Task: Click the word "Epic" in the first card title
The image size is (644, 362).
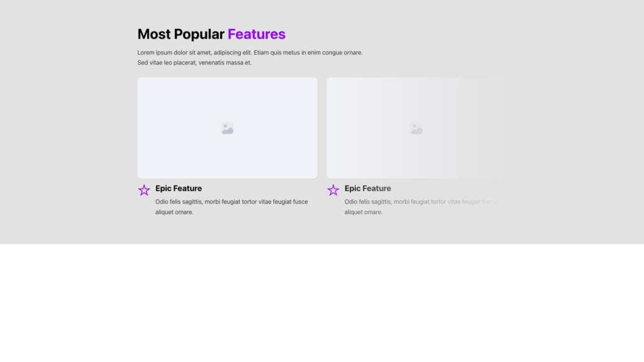Action: [x=164, y=189]
